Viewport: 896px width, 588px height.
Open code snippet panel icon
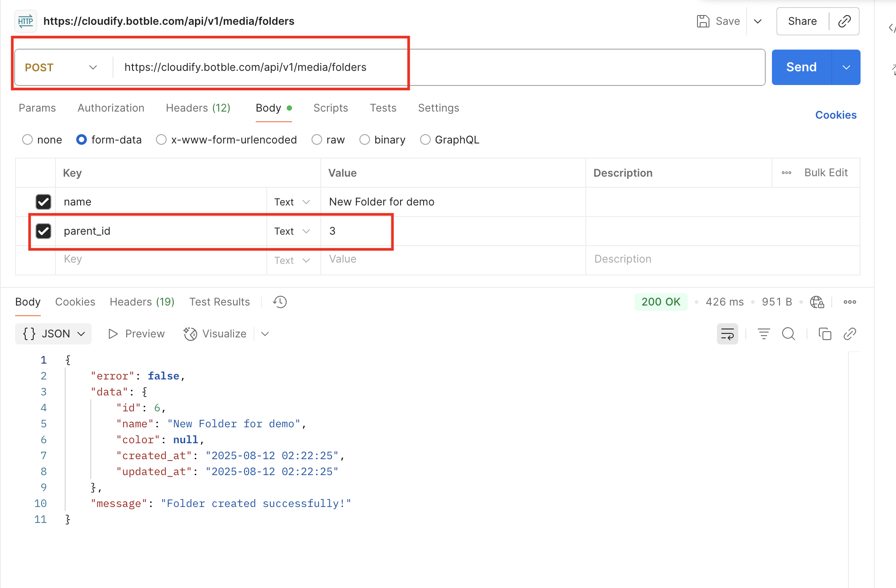tap(892, 28)
